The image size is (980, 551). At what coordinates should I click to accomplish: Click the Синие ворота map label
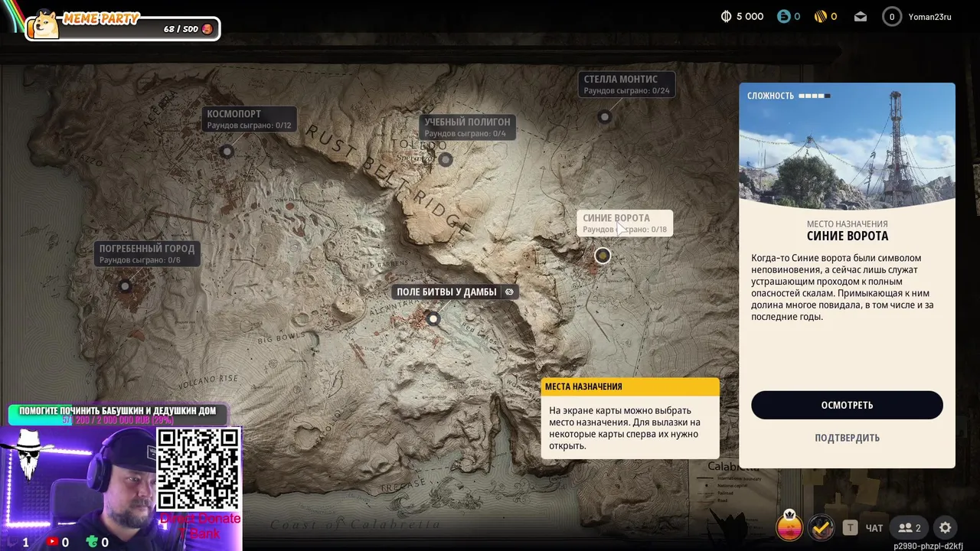pyautogui.click(x=625, y=223)
